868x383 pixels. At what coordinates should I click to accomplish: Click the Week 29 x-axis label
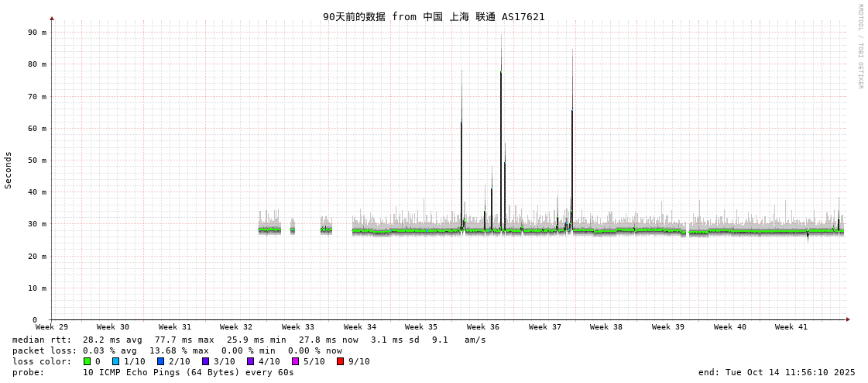click(x=52, y=327)
